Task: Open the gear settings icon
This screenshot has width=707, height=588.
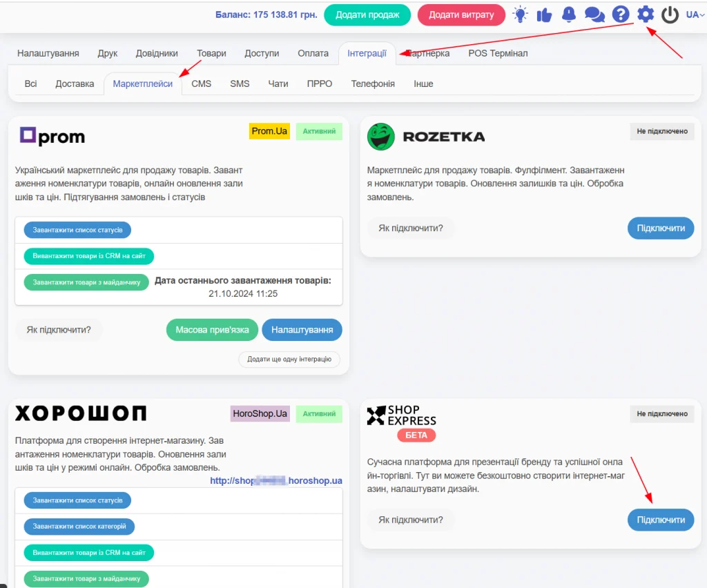Action: 646,14
